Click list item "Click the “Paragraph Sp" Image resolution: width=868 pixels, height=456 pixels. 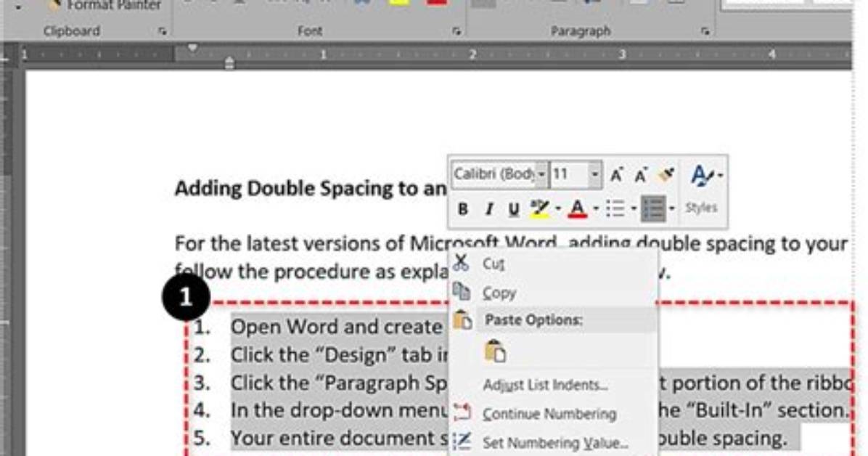(x=339, y=383)
